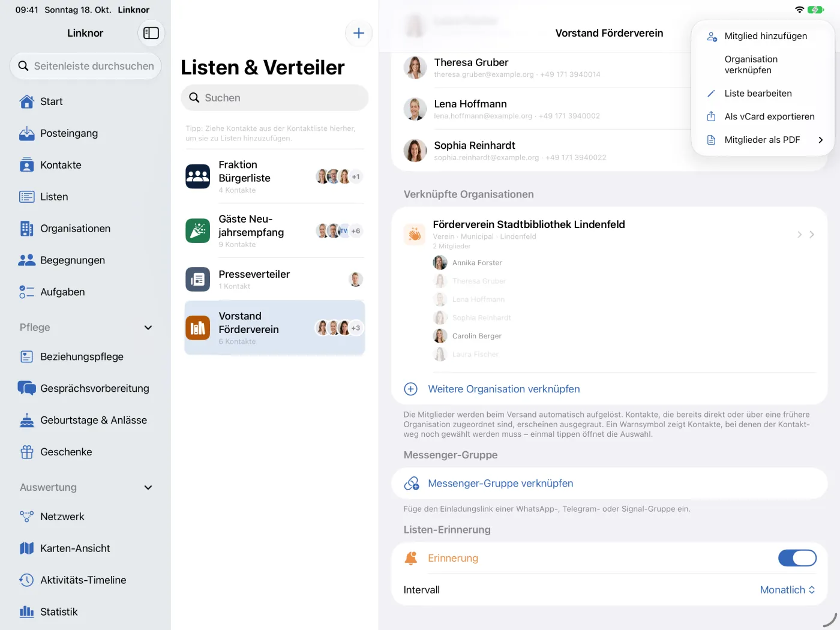This screenshot has width=840, height=630.
Task: Open Organisationen building icon
Action: coord(27,229)
